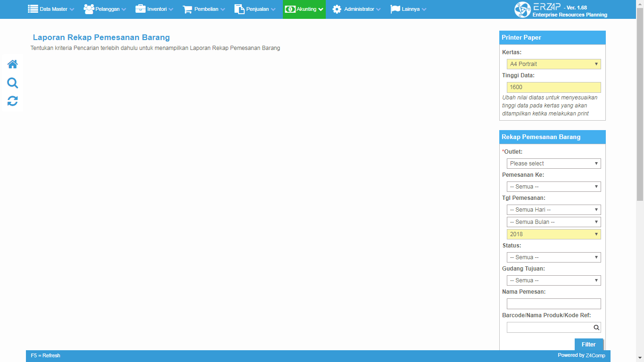The image size is (644, 362).
Task: Open the Semua Hari day dropdown
Action: (x=553, y=210)
